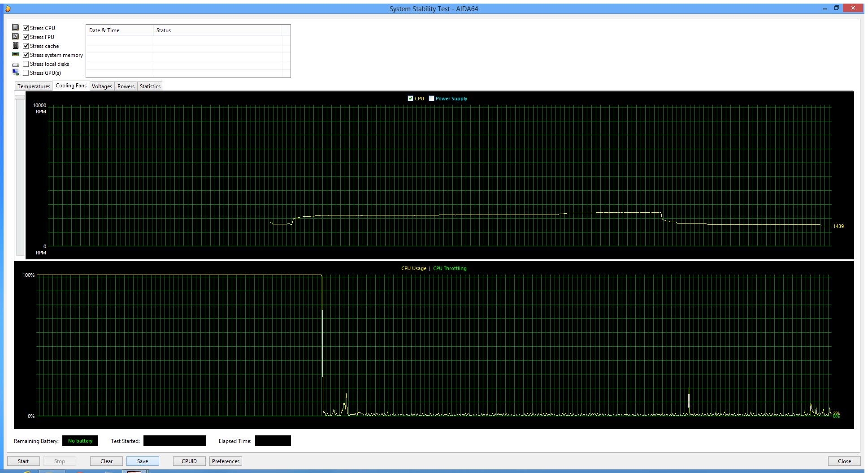Viewport: 868px width, 473px height.
Task: Disable the Stress system memory checkbox
Action: [x=26, y=55]
